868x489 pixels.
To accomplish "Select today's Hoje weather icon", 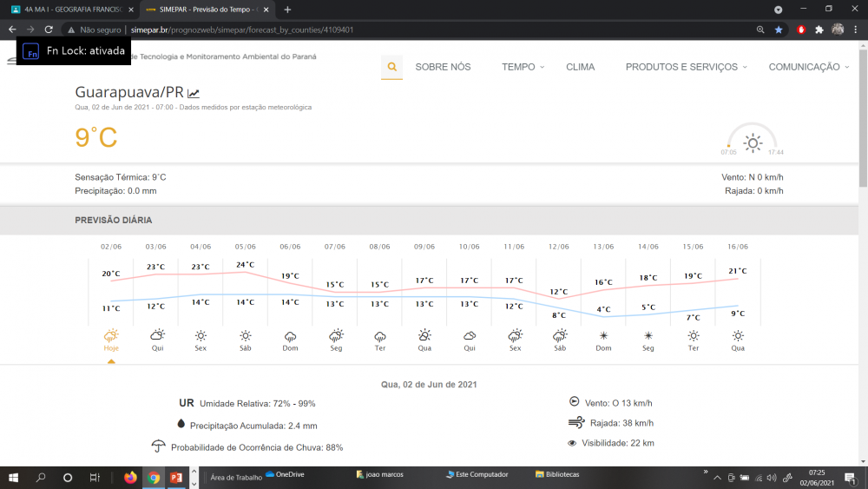I will [x=111, y=336].
